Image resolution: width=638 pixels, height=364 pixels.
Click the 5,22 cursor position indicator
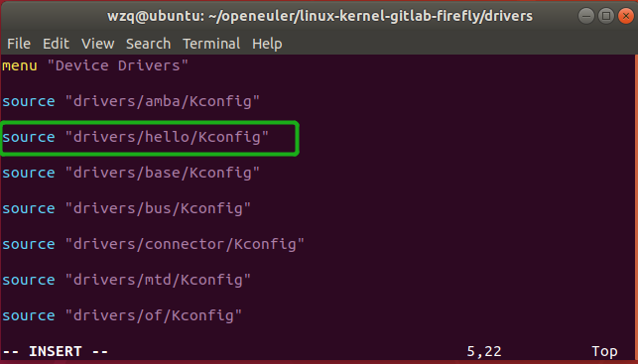coord(484,351)
